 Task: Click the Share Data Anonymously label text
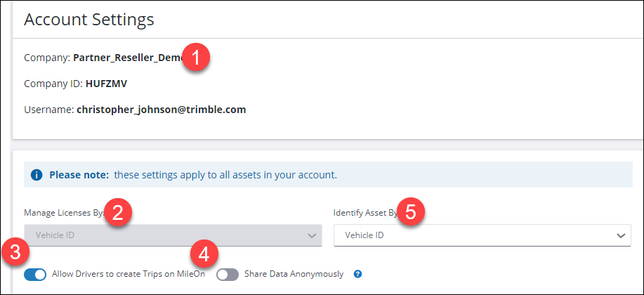click(x=294, y=274)
